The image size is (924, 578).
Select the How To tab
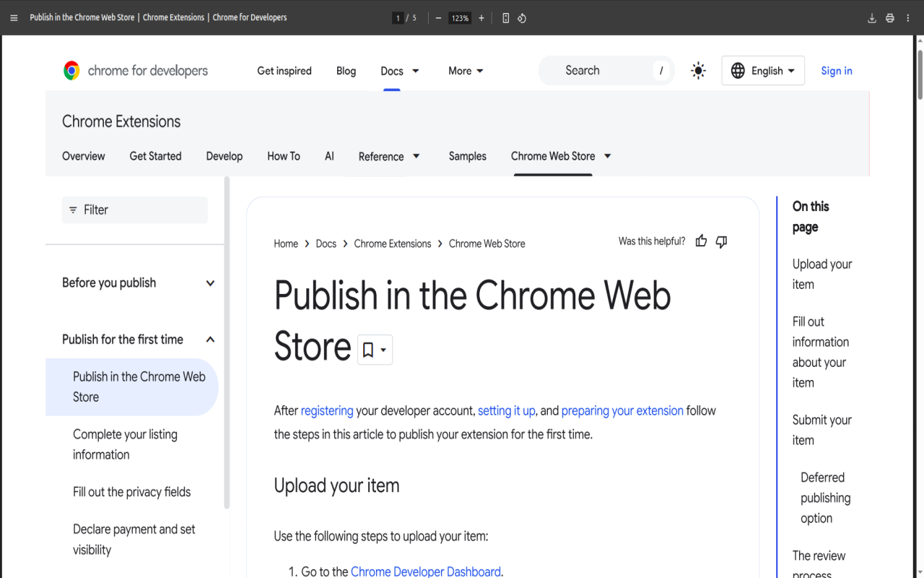284,156
